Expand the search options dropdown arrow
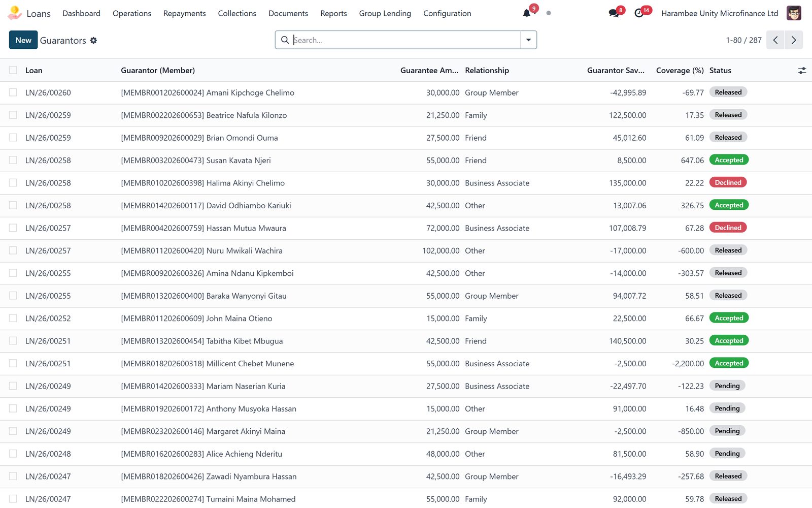Image resolution: width=812 pixels, height=508 pixels. click(x=528, y=40)
